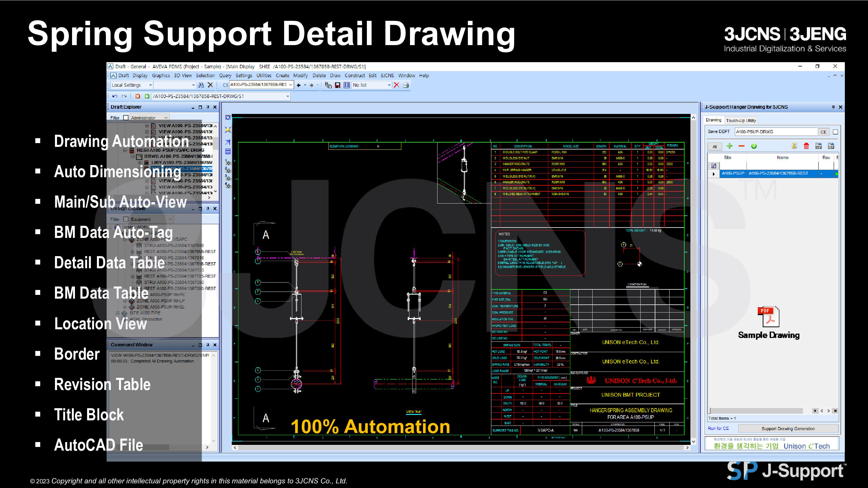Open the Sample Drawing PDF icon

pyautogui.click(x=768, y=317)
